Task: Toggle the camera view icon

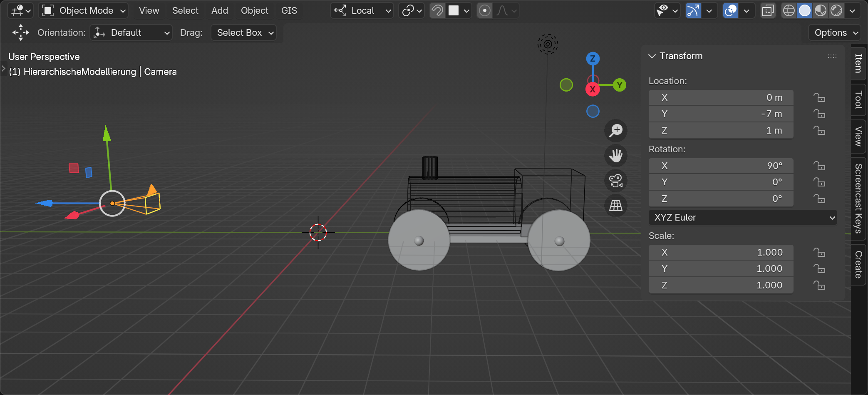Action: (x=616, y=181)
